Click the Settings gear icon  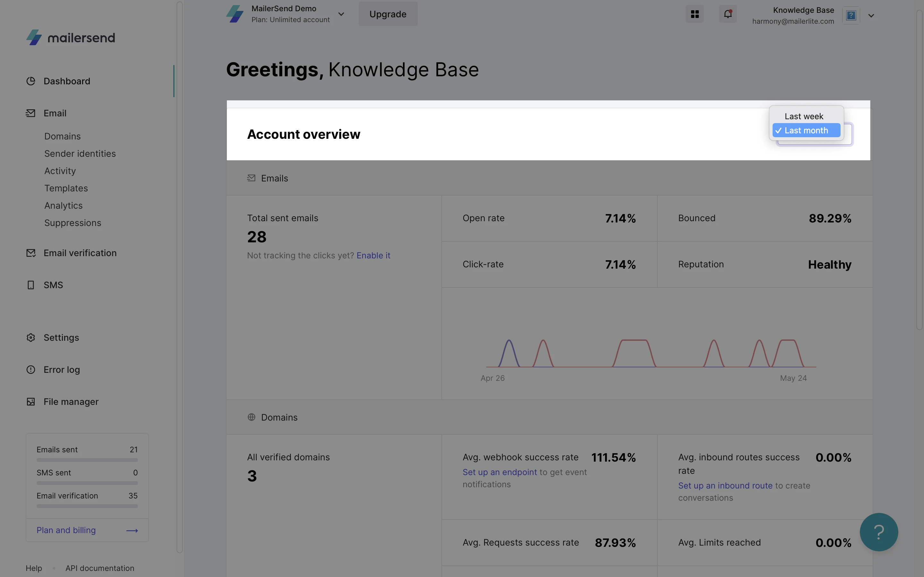(x=31, y=338)
